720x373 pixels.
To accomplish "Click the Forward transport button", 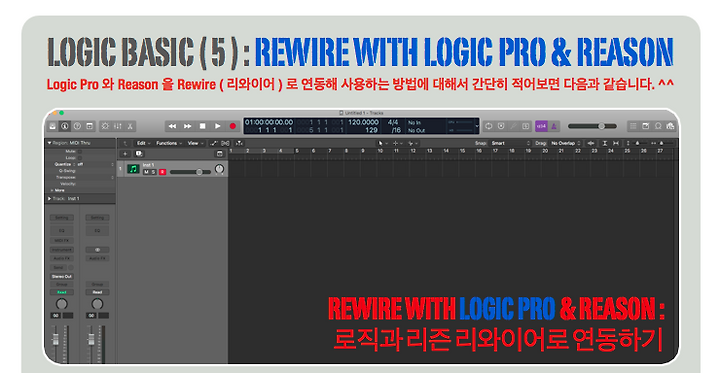I will 187,126.
